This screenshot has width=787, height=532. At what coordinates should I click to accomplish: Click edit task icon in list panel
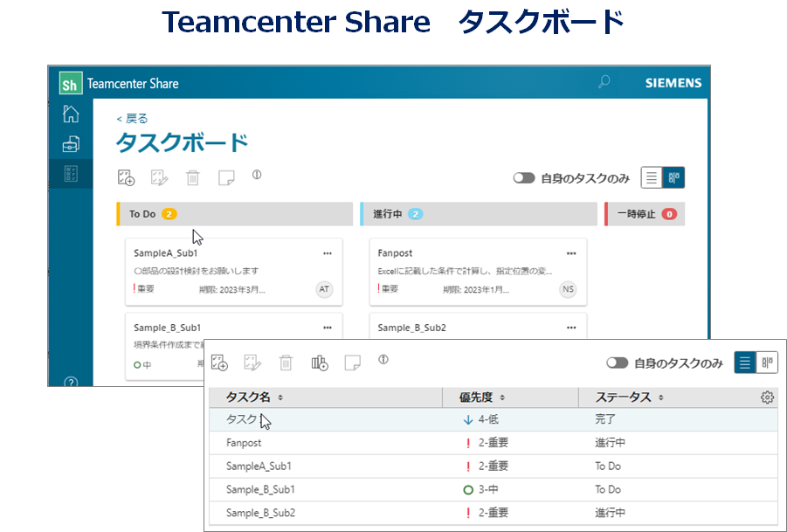(x=252, y=363)
